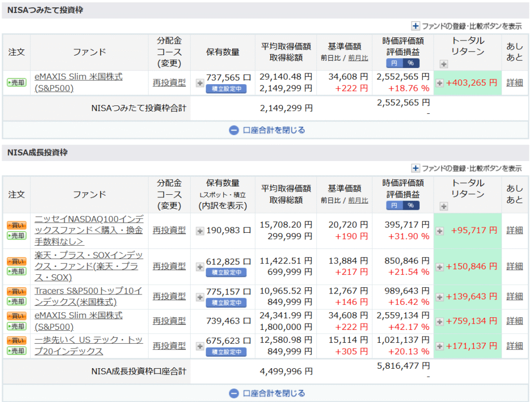This screenshot has width=532, height=402.
Task: Click 買い button for 一歩先いく US テック fund
Action: pyautogui.click(x=17, y=341)
